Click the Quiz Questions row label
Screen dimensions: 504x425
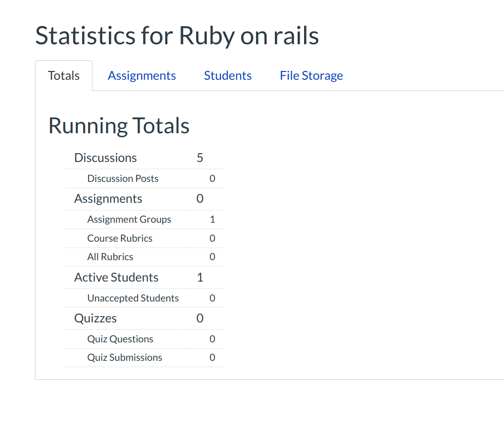point(120,339)
